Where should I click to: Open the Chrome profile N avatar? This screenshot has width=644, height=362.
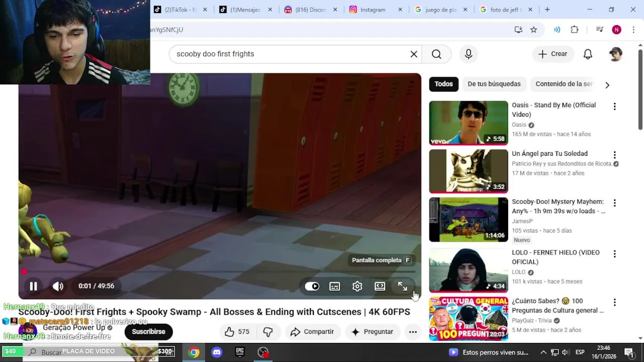[616, 30]
